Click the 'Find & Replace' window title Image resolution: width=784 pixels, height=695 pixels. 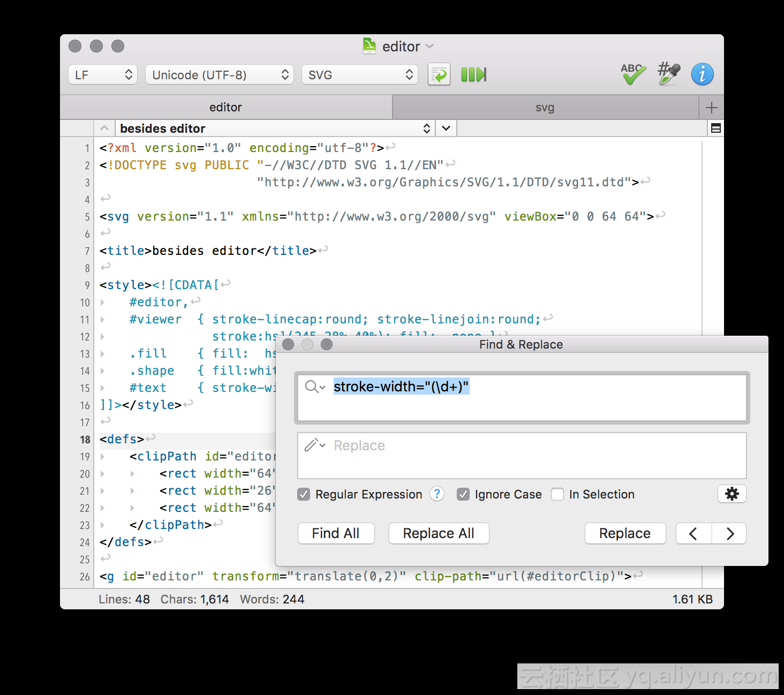pos(521,344)
